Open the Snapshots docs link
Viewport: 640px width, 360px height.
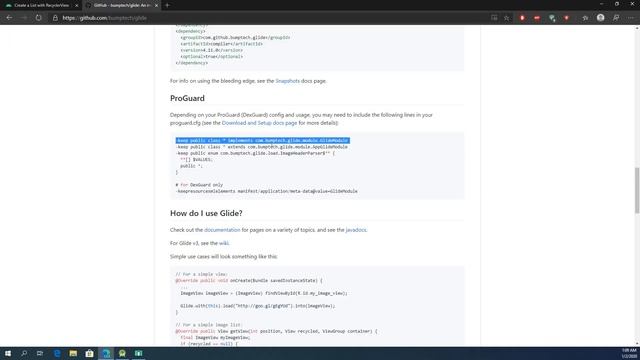click(x=287, y=81)
